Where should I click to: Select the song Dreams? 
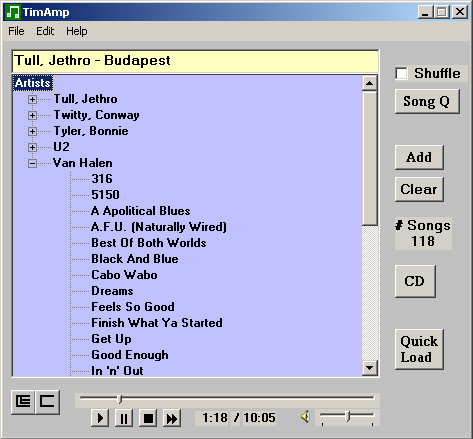[112, 291]
